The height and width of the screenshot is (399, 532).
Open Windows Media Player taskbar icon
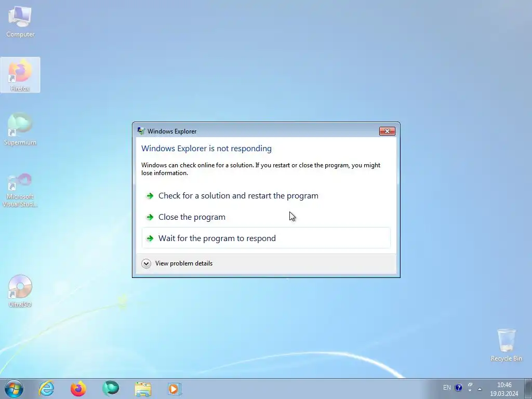175,389
